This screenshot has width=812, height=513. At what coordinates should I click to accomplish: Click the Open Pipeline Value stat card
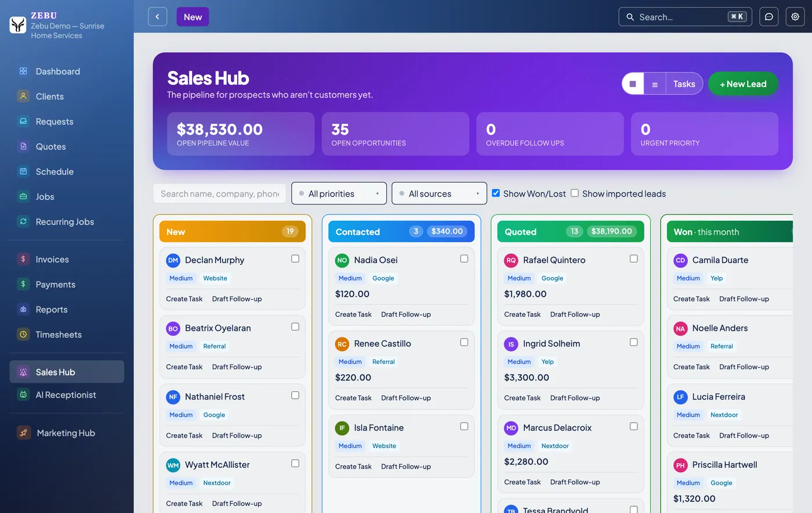pyautogui.click(x=241, y=134)
